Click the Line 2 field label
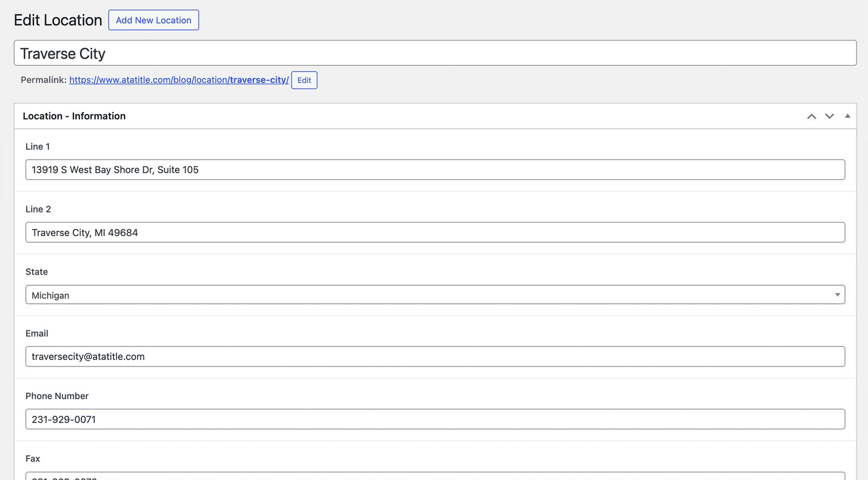The height and width of the screenshot is (480, 868). click(x=38, y=209)
